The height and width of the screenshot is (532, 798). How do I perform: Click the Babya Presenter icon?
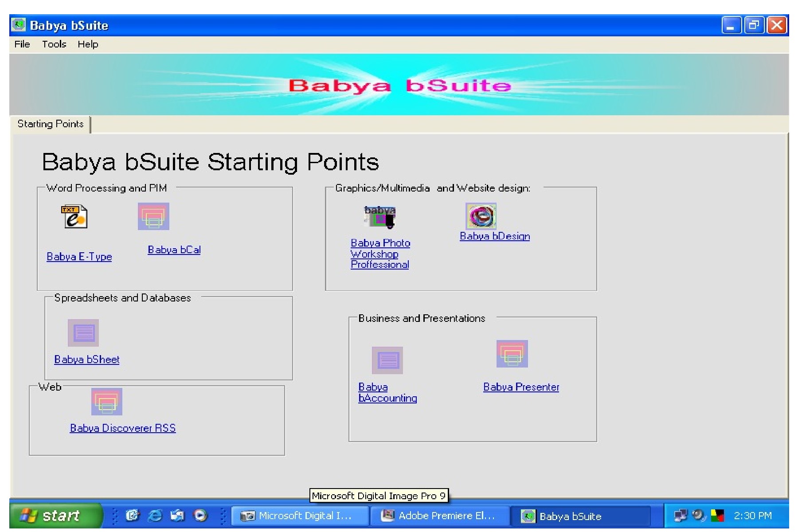click(x=512, y=354)
